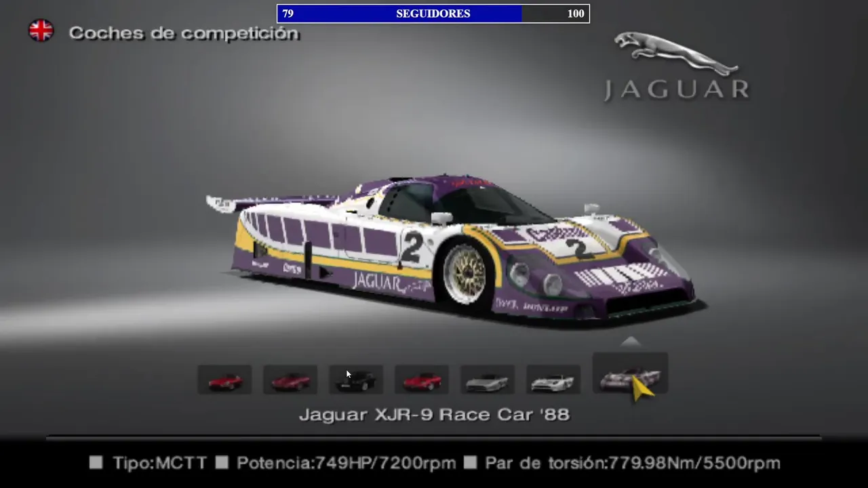Screen dimensions: 868x488
Task: Click the up arrow above the selected thumbnail
Action: [630, 342]
